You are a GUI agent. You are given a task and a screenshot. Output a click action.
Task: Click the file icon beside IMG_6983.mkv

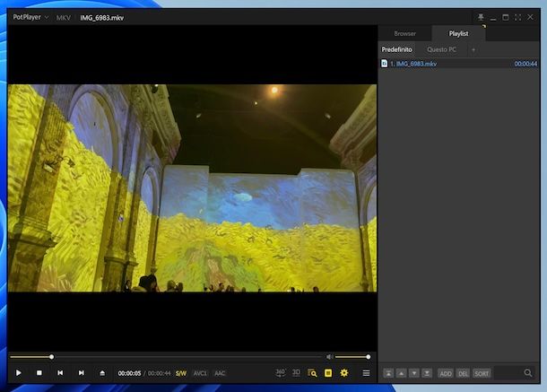click(384, 63)
